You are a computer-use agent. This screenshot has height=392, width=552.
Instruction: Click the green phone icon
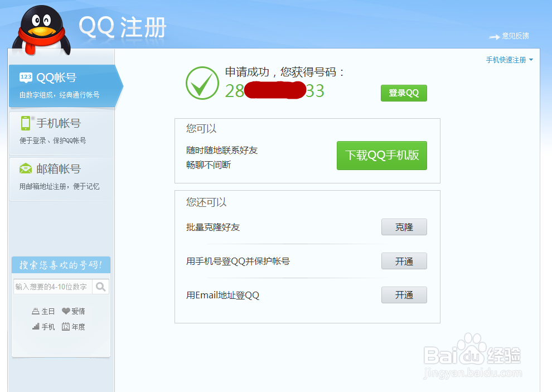(x=25, y=123)
